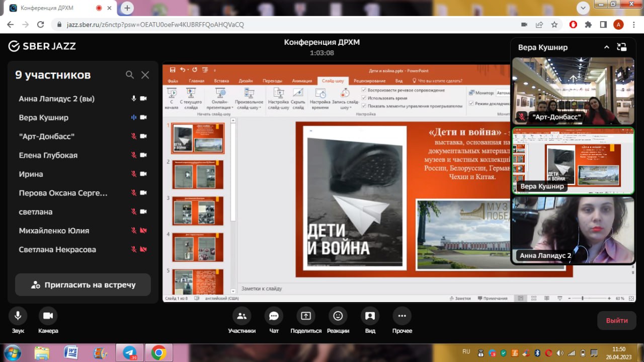The height and width of the screenshot is (362, 644).
Task: Switch to Рецензирование tab in shared PowerPoint
Action: [369, 81]
